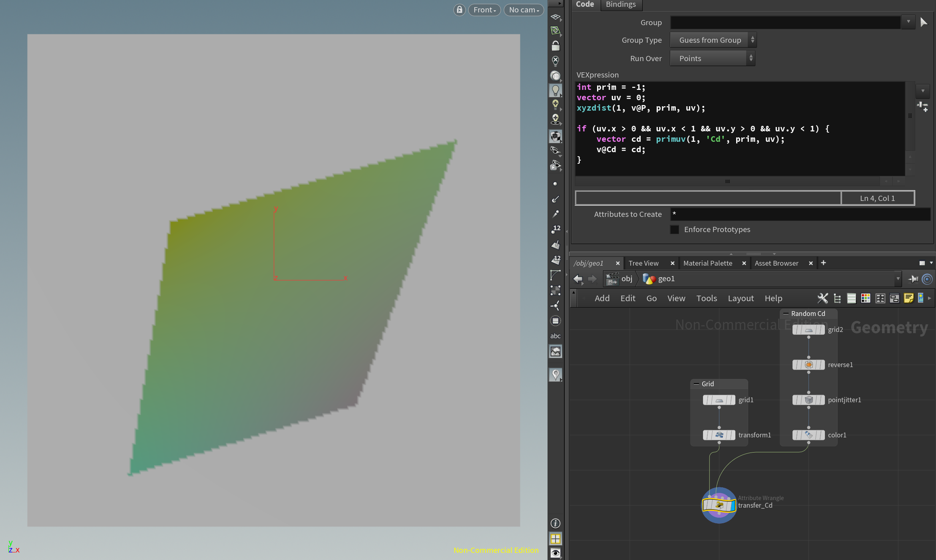Select the headlight only lighting icon
This screenshot has height=560, width=936.
556,76
